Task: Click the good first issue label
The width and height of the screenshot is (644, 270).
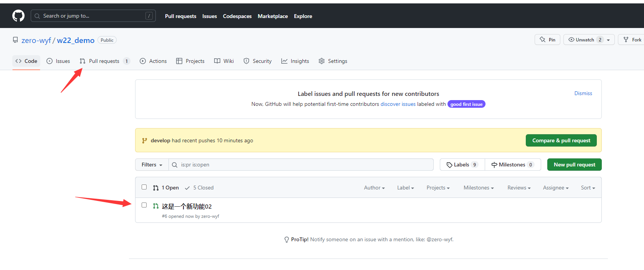Action: pyautogui.click(x=466, y=104)
